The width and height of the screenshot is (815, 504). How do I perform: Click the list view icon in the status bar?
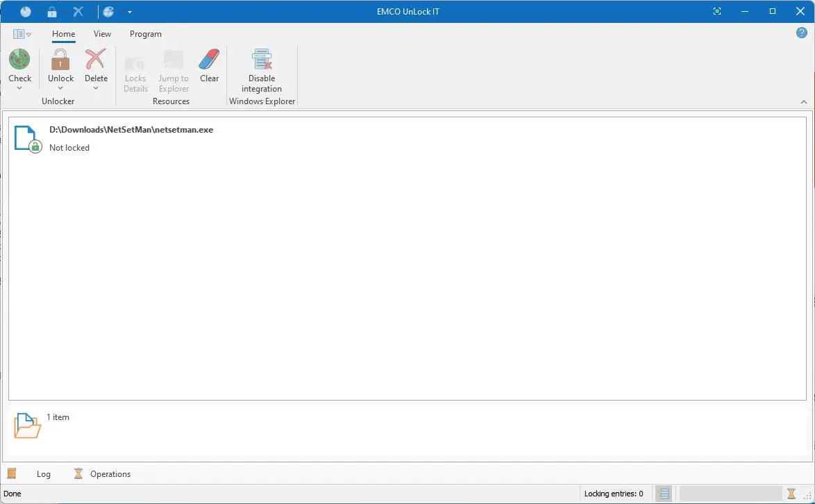[664, 494]
